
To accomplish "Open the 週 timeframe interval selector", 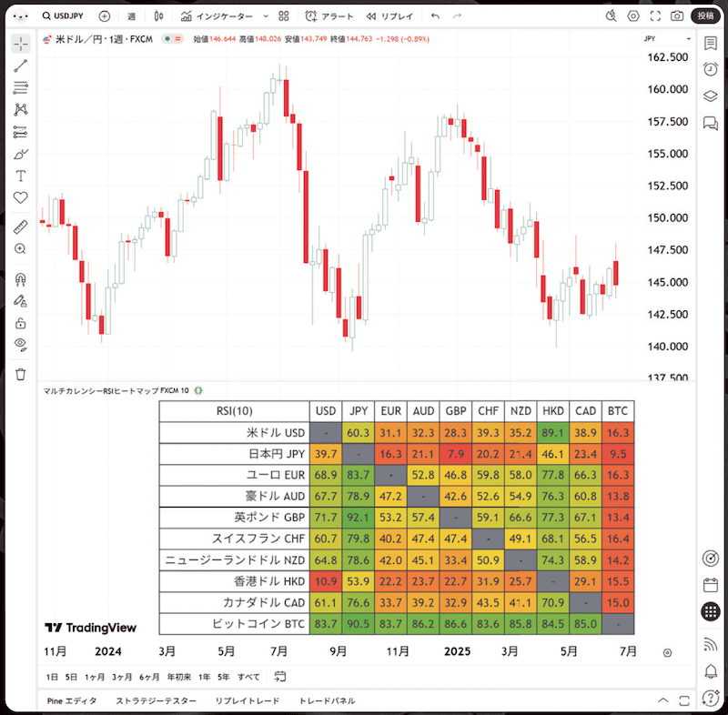I will [132, 16].
